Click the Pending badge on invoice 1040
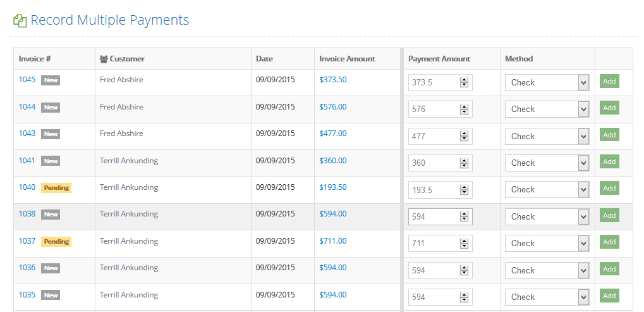 [56, 188]
